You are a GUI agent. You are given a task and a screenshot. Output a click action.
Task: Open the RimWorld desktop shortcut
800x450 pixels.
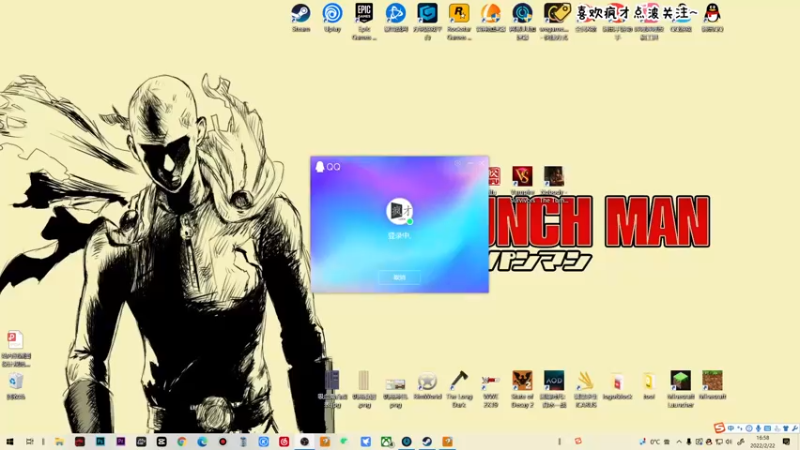428,385
